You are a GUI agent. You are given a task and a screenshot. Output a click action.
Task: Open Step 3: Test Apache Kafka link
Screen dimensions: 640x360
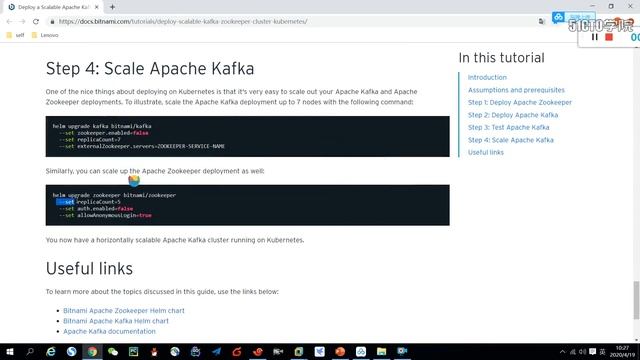coord(508,127)
